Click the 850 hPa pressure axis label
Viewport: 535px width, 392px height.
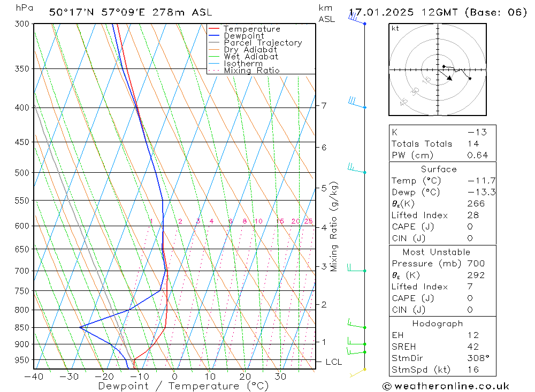pyautogui.click(x=22, y=327)
